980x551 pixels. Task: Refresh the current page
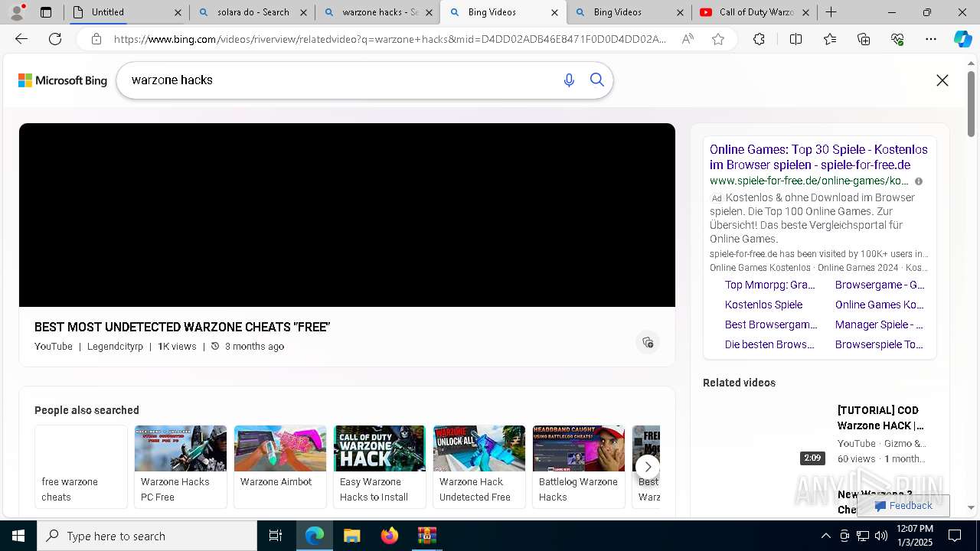coord(55,39)
